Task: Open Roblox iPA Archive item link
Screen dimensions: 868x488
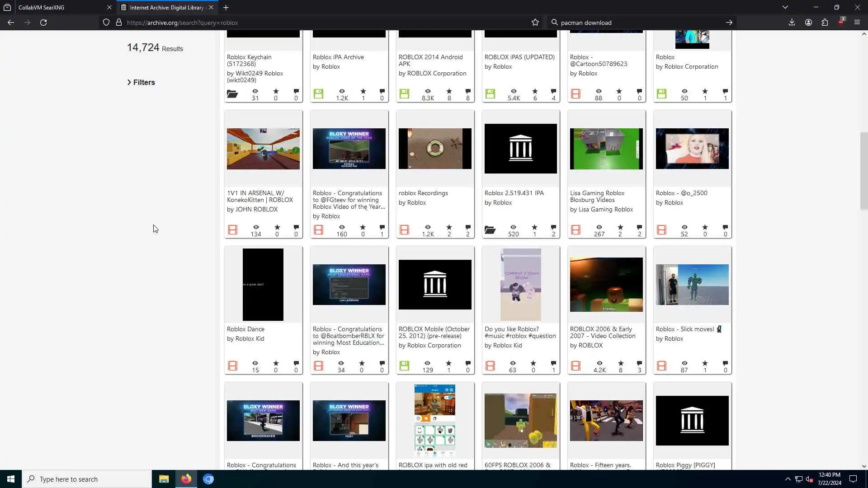Action: 338,57
